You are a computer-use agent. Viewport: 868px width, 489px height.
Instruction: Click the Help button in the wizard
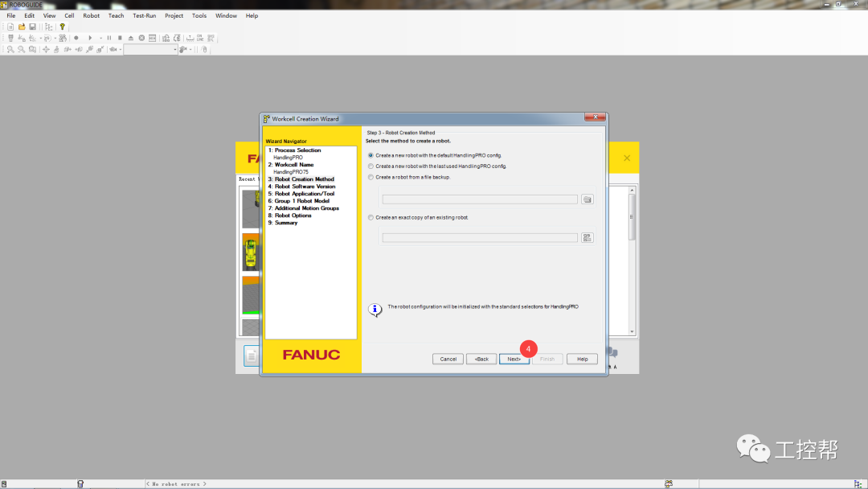coord(583,359)
